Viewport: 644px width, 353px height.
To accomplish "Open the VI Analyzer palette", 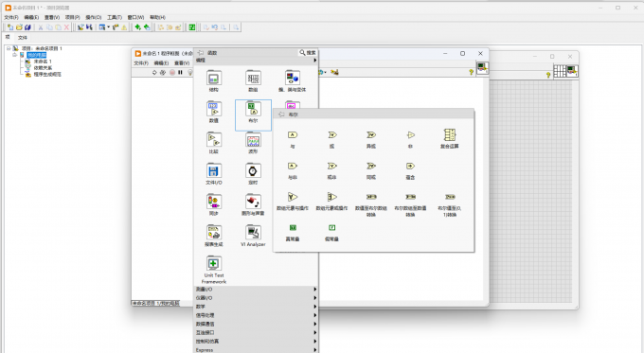I will pyautogui.click(x=253, y=236).
